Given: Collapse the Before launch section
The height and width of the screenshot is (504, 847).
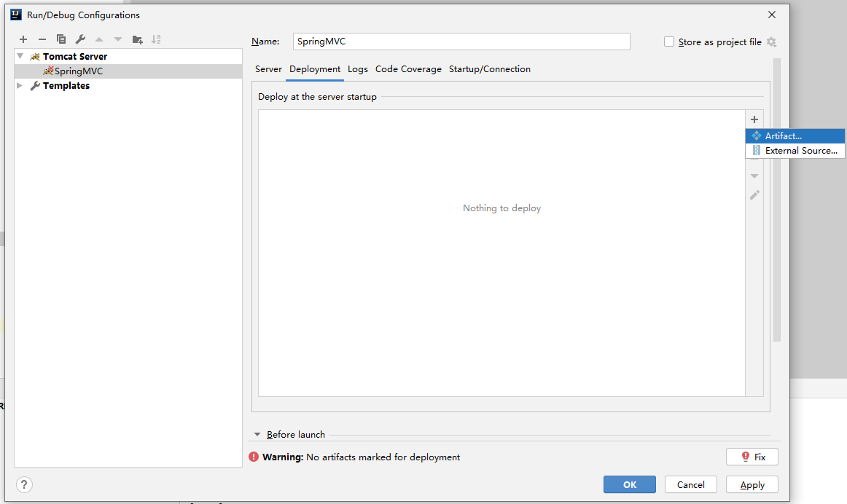Looking at the screenshot, I should pos(257,434).
